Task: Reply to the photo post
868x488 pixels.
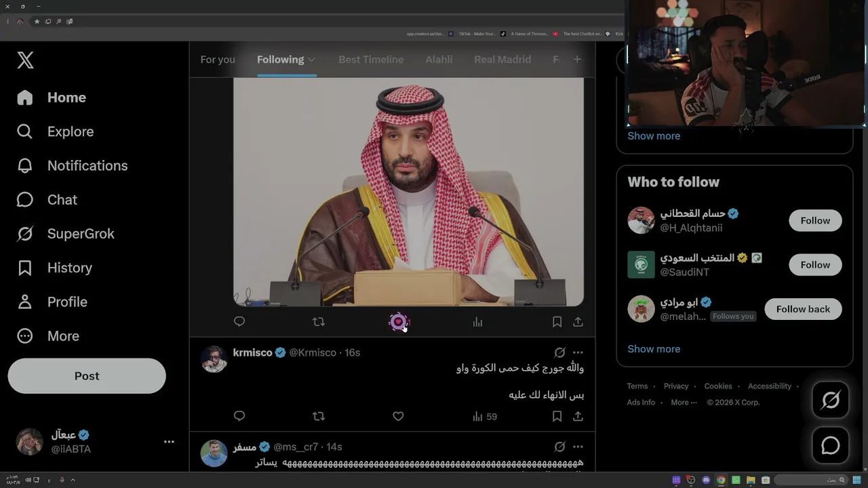Action: click(x=239, y=322)
